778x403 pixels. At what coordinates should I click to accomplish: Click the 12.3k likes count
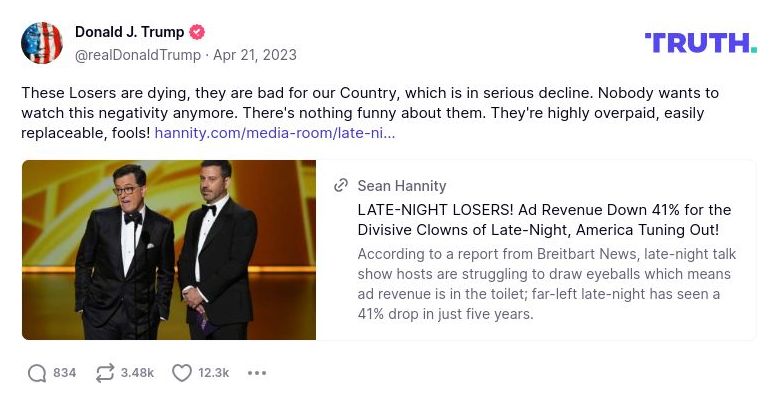214,373
